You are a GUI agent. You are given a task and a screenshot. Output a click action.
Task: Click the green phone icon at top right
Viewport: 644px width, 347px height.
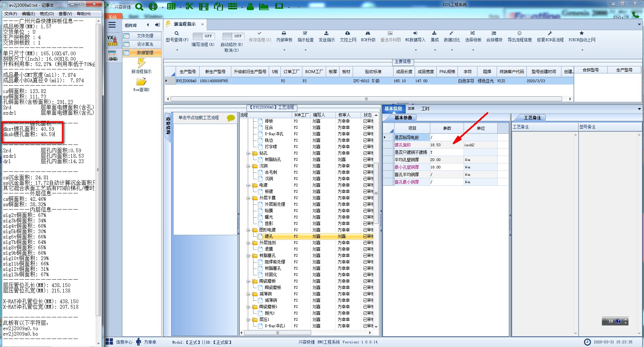click(636, 14)
